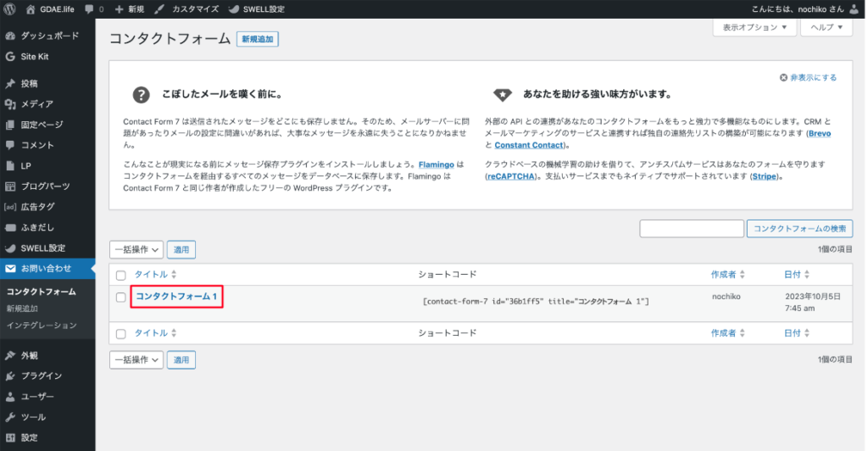This screenshot has width=868, height=451.
Task: Click the Site Kit Google icon
Action: tap(10, 57)
